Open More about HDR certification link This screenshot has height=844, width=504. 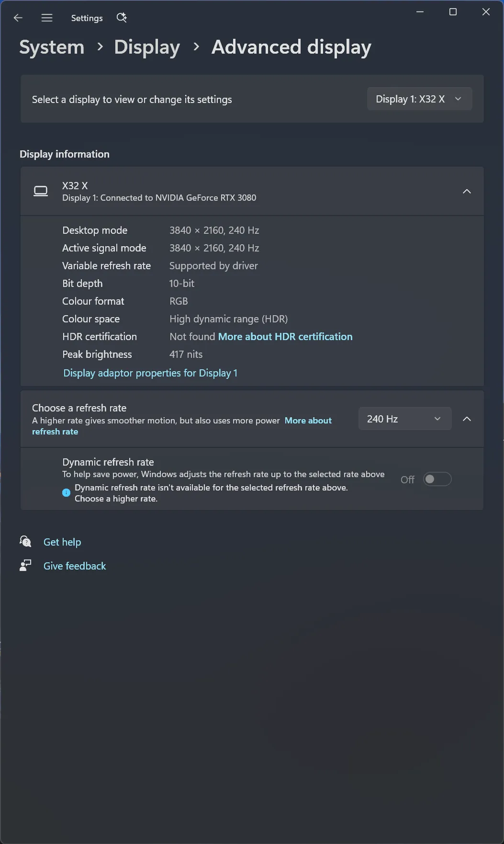[285, 337]
